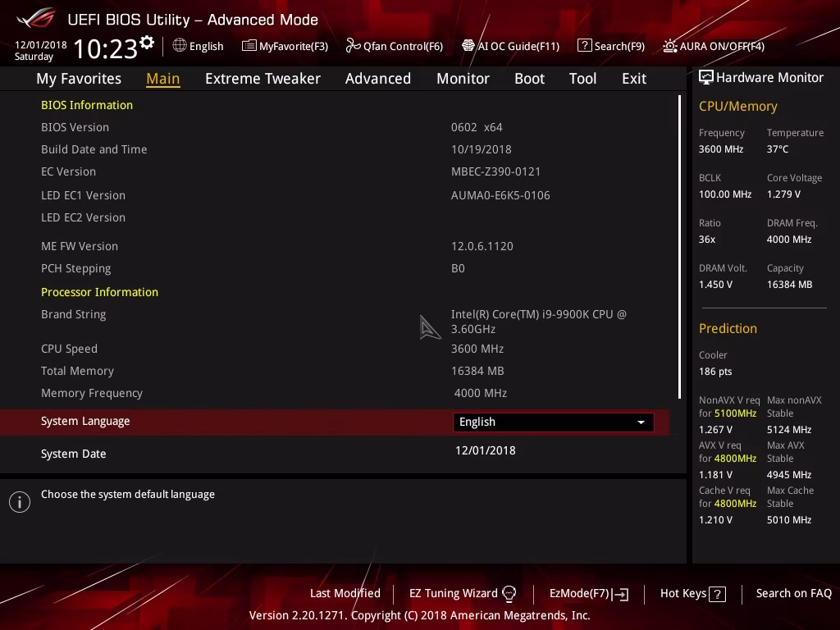This screenshot has height=630, width=840.
Task: Click Memory Frequency value 4000 MHz
Action: click(480, 393)
